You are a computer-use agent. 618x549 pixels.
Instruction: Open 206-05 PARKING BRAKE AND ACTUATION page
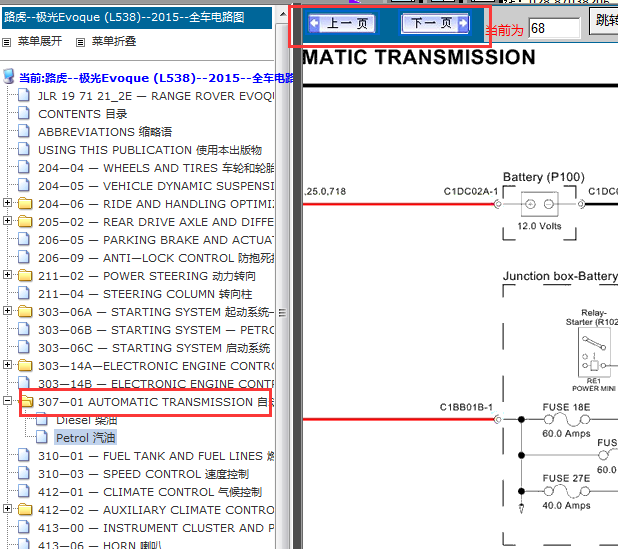click(156, 240)
